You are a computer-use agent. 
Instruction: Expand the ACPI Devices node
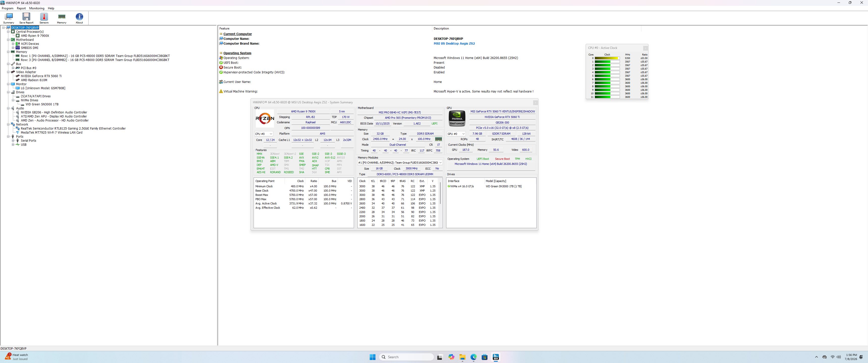tap(13, 44)
